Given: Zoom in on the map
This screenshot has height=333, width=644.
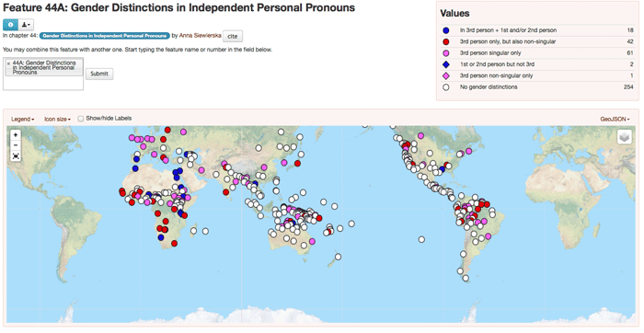Looking at the screenshot, I should click(x=16, y=135).
